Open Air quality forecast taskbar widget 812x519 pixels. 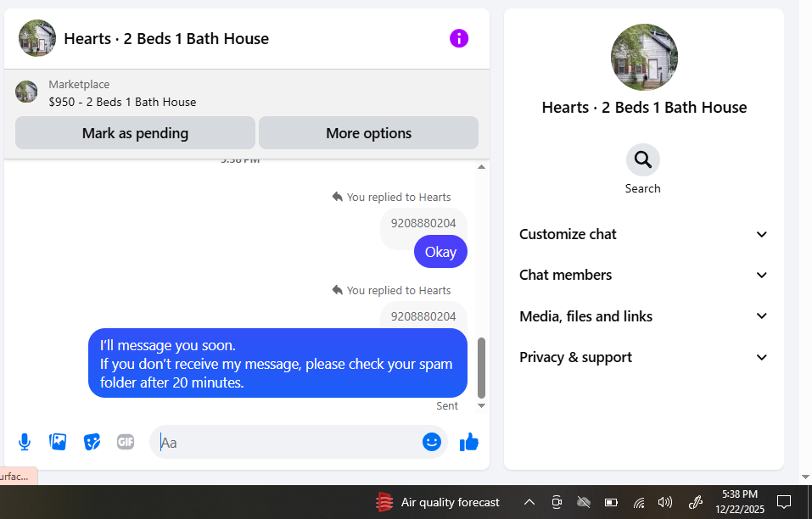click(438, 502)
